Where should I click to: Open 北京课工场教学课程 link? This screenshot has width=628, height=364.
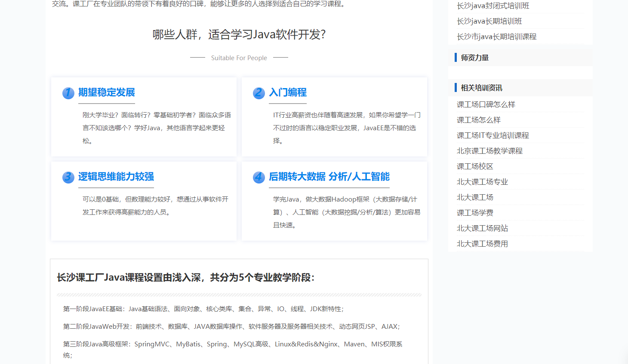[x=489, y=151]
